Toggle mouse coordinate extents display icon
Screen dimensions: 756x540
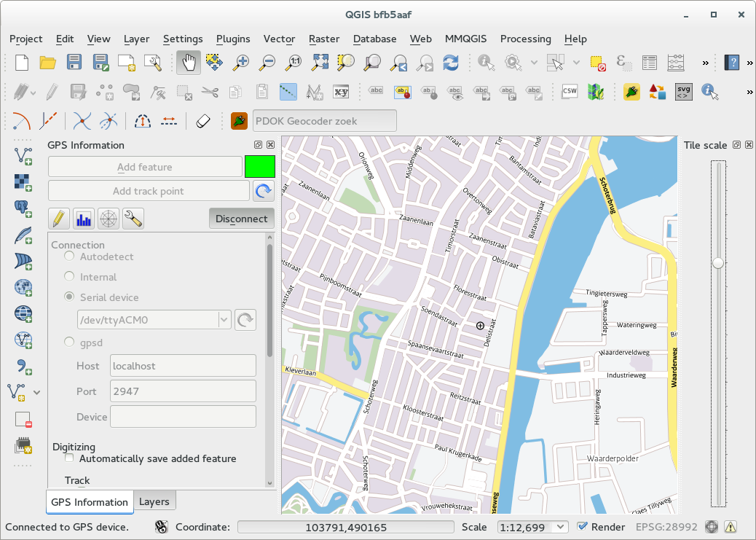click(x=161, y=527)
